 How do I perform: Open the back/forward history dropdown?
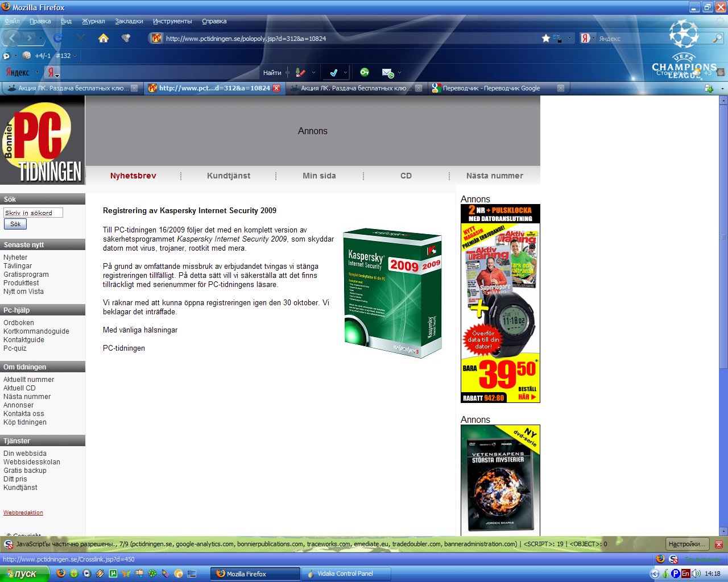coord(40,39)
